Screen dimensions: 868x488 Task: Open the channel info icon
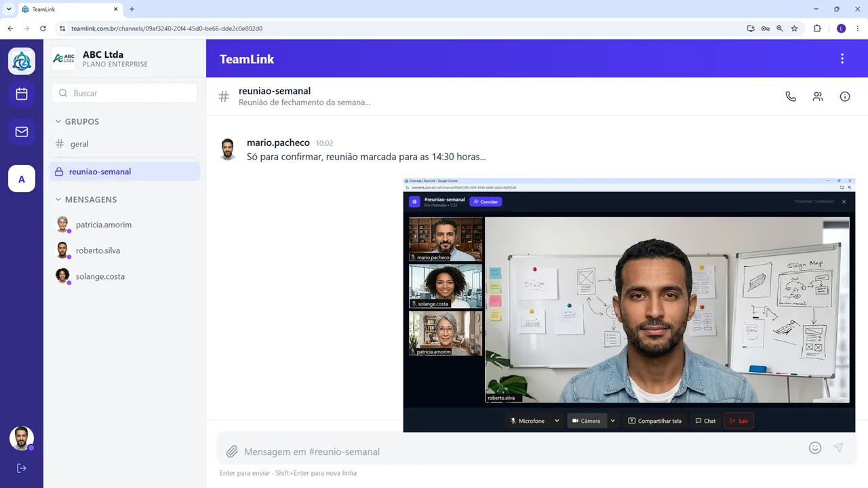pyautogui.click(x=845, y=96)
